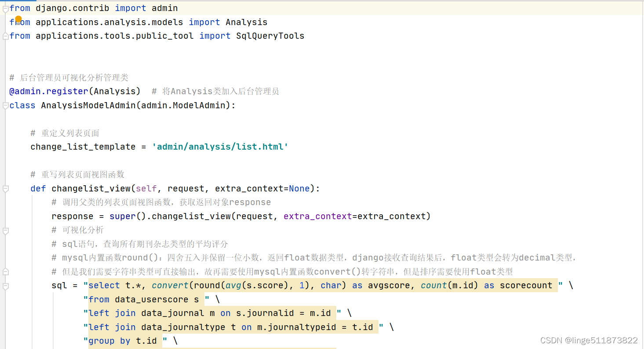Click variable 'change_list_template'
Screen dimensions: 644x349
(x=83, y=147)
